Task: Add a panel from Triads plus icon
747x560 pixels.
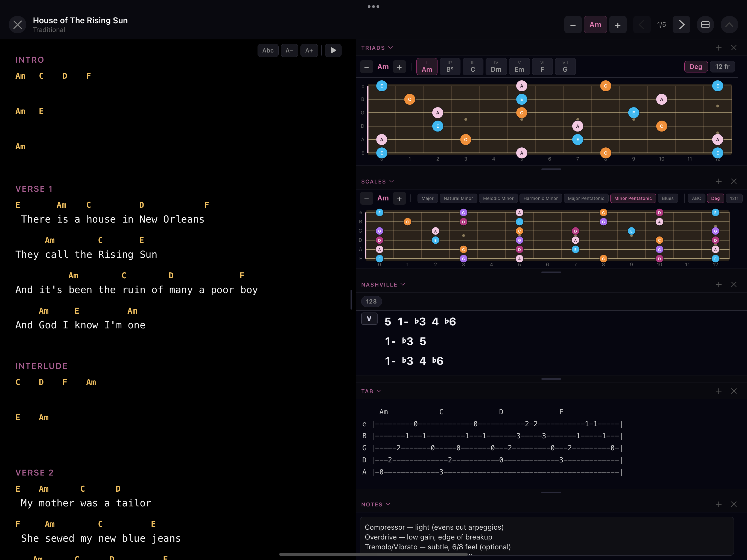Action: point(719,48)
